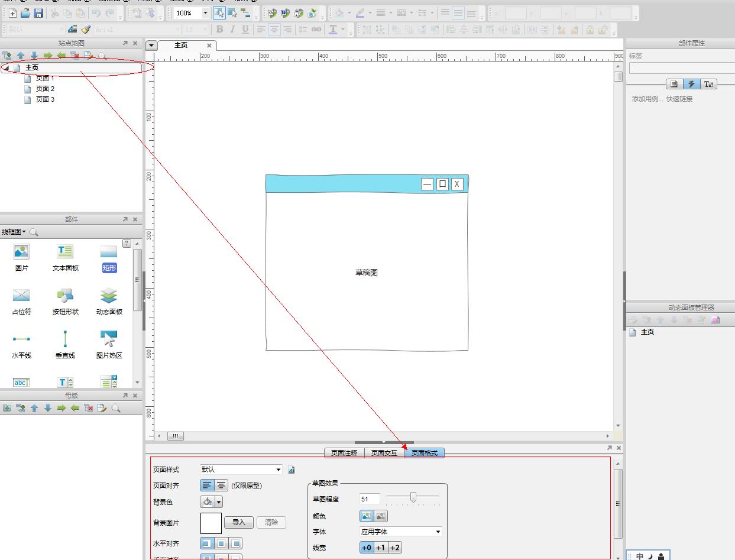The width and height of the screenshot is (735, 560).
Task: Click the sitemap edit-page pencil icon
Action: [89, 56]
